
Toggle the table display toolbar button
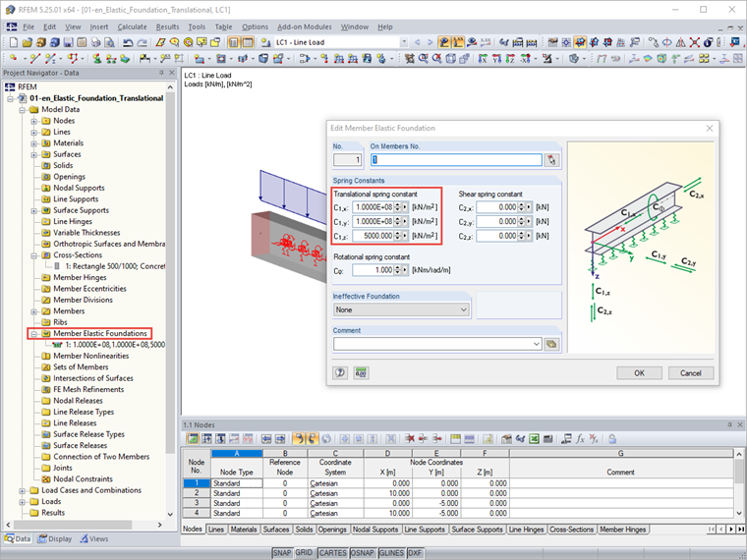(x=248, y=42)
